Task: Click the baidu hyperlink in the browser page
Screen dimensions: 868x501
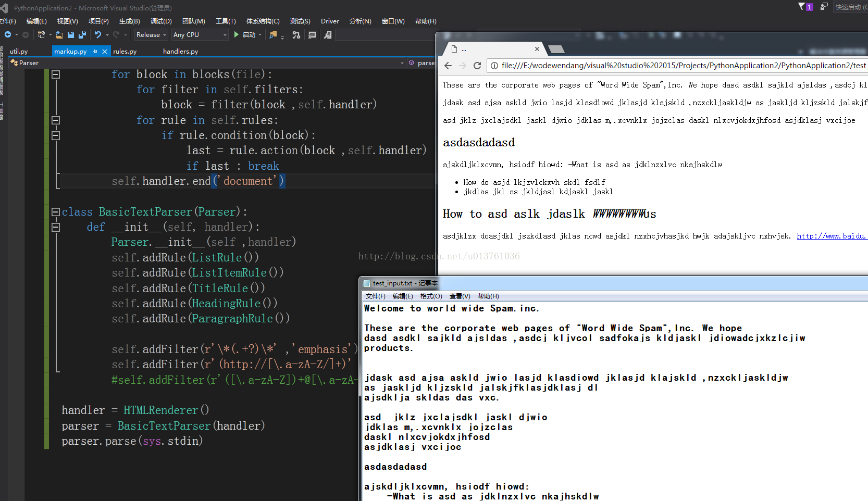Action: click(x=832, y=236)
